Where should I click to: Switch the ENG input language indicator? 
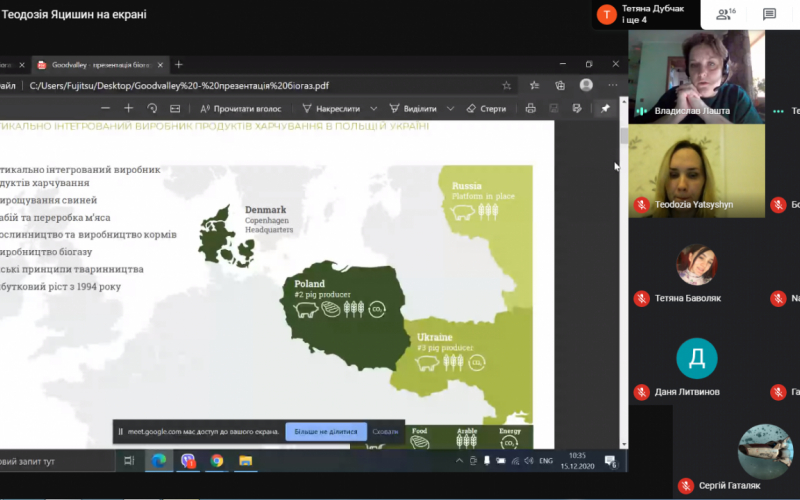(546, 461)
